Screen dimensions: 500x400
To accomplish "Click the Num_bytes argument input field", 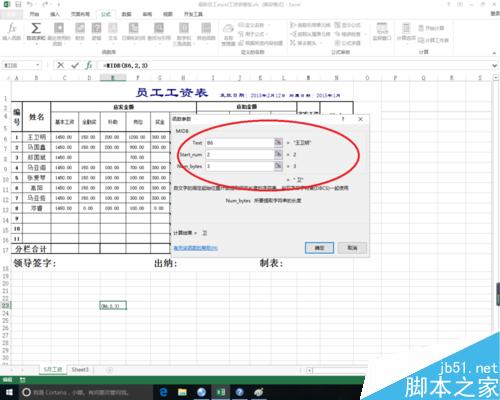I will pos(240,166).
